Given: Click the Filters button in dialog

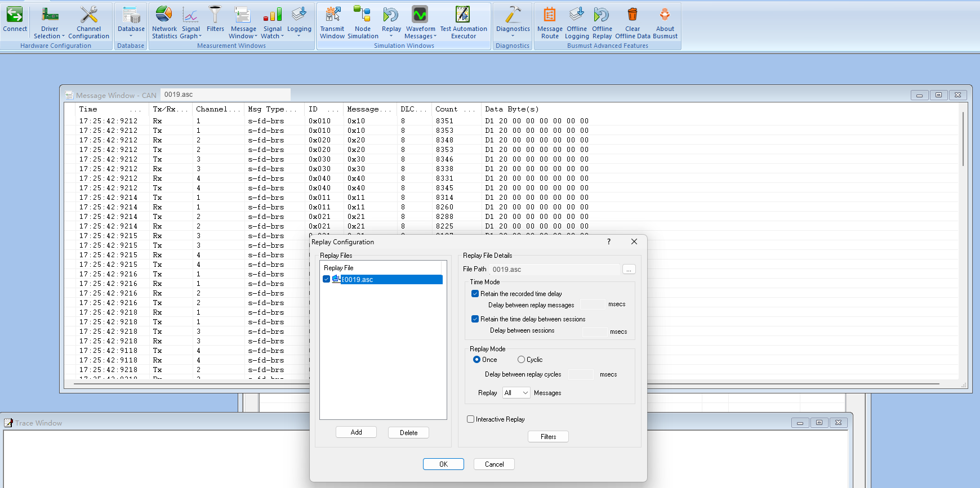Looking at the screenshot, I should (548, 437).
